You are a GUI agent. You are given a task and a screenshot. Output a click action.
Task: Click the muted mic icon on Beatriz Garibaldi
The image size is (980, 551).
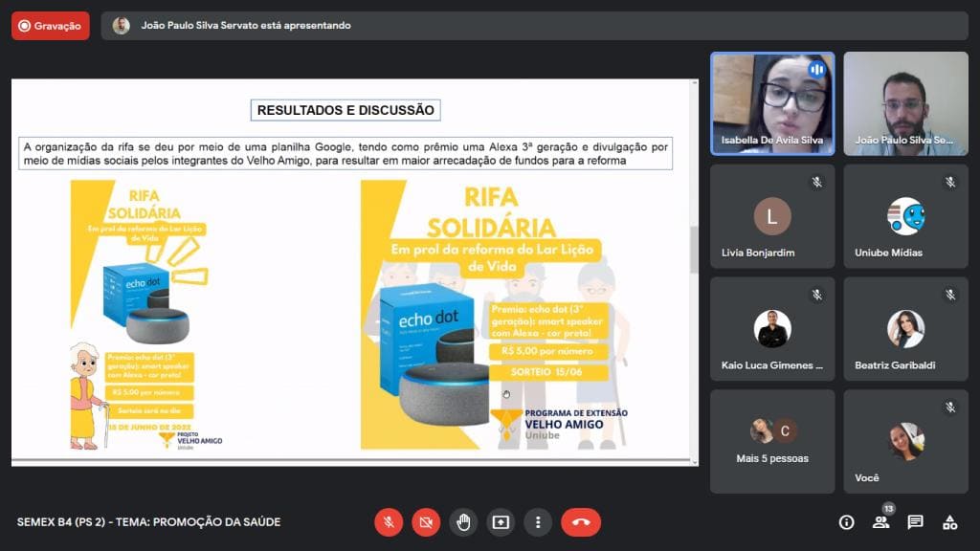coord(950,295)
